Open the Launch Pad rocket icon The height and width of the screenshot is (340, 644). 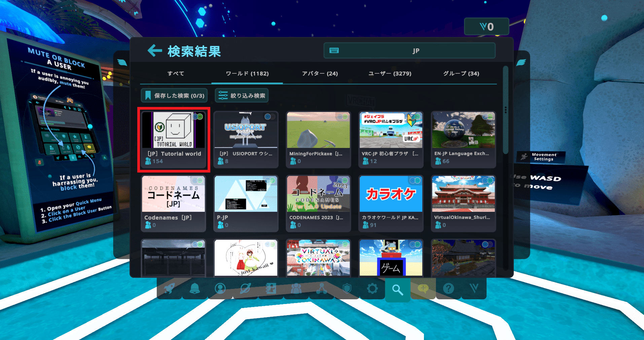point(169,289)
